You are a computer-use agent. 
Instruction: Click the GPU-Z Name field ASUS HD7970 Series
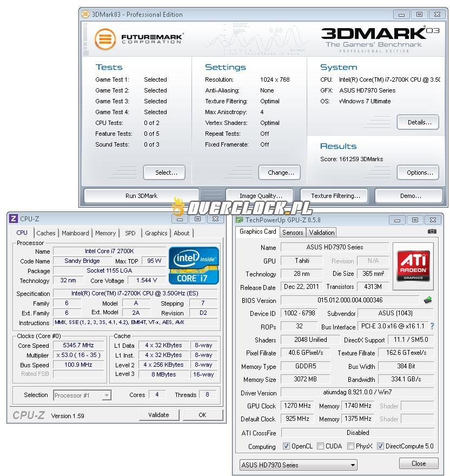335,247
